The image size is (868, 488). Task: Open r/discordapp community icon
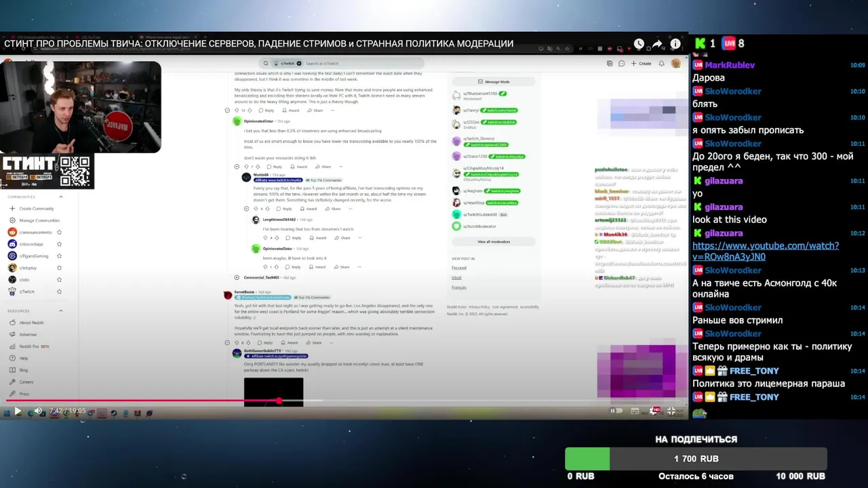click(x=12, y=244)
